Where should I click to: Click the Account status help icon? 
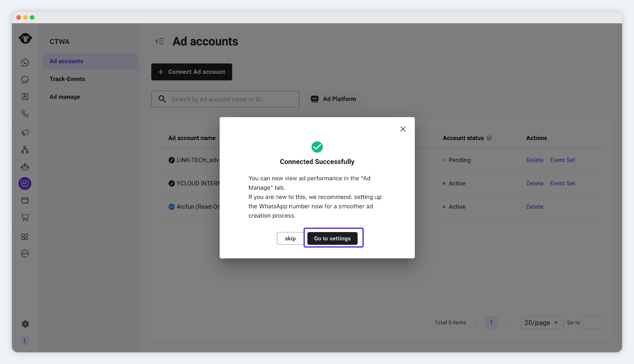489,138
